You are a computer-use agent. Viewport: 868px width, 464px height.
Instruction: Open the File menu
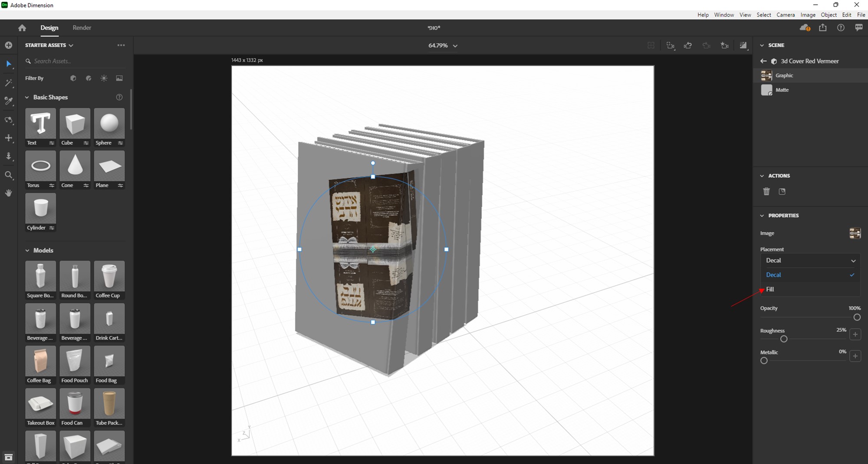coord(861,15)
